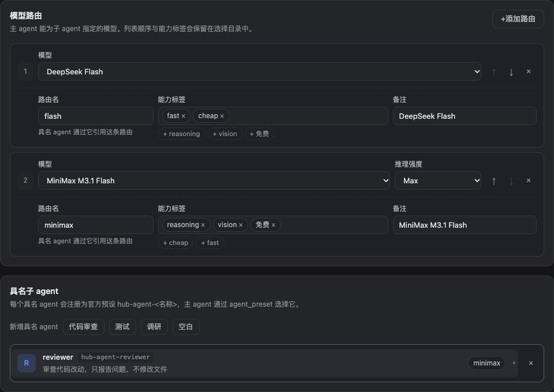Open the MiniMax M3.1 Flash model dropdown
This screenshot has height=392, width=554.
coord(214,180)
